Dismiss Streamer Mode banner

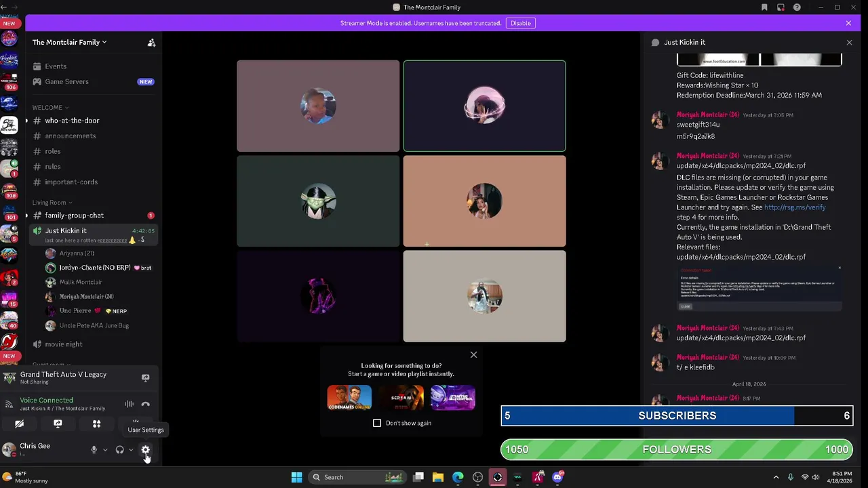848,23
